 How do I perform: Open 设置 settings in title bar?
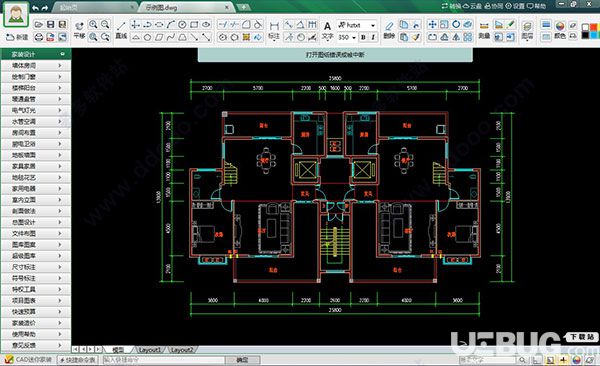(x=515, y=6)
